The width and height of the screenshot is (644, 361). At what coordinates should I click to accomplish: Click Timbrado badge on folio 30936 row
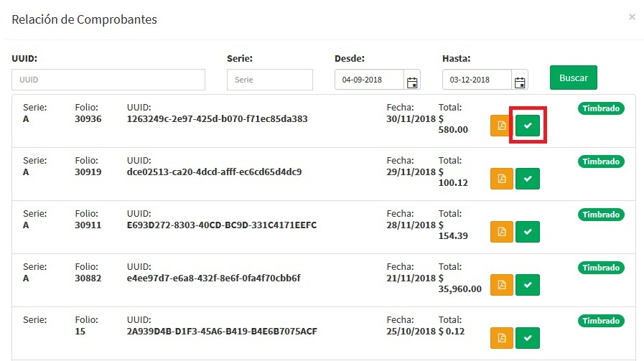click(x=601, y=108)
